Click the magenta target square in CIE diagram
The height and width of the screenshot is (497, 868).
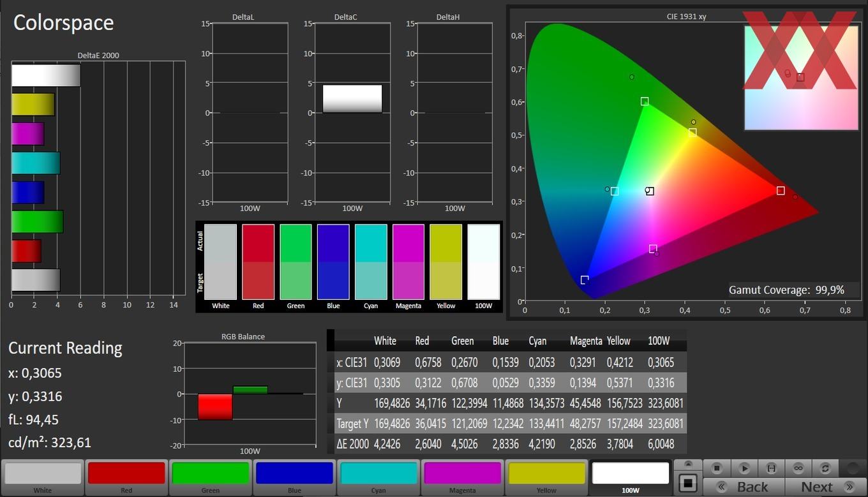pyautogui.click(x=653, y=249)
